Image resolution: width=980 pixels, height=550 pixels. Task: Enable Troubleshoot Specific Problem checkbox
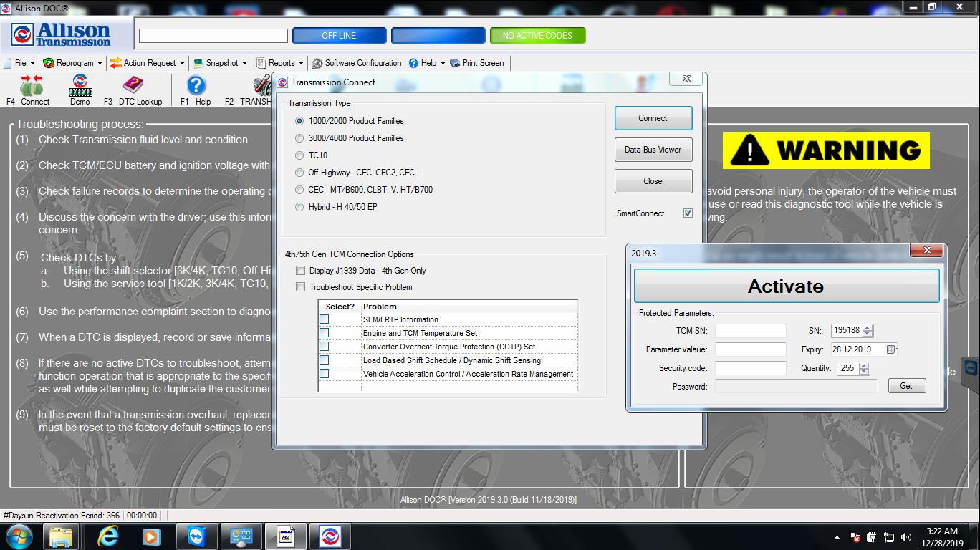coord(300,287)
